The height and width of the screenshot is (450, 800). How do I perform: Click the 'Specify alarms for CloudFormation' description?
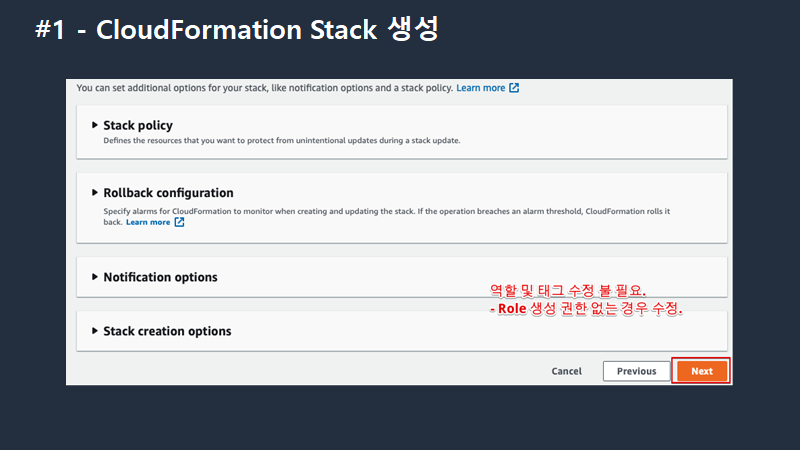coord(387,216)
